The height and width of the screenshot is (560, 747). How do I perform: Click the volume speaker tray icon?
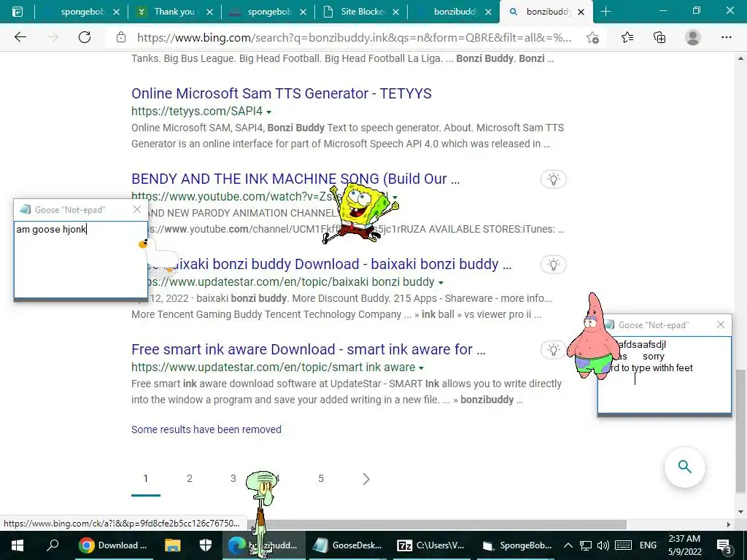pos(603,545)
